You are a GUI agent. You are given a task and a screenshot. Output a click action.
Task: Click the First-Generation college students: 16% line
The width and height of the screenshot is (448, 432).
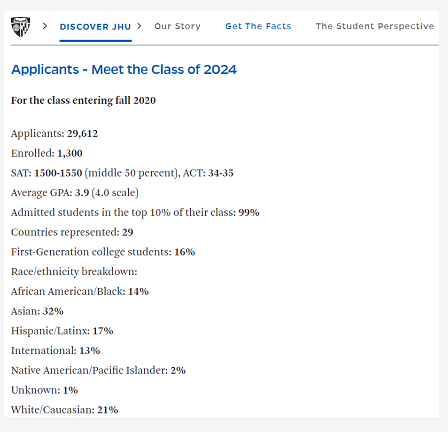(x=103, y=252)
